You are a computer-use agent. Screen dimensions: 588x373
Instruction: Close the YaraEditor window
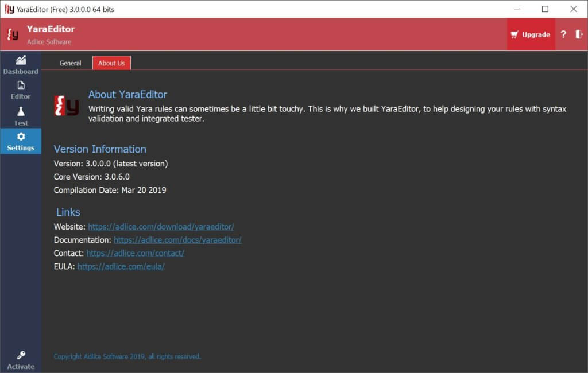pos(573,9)
